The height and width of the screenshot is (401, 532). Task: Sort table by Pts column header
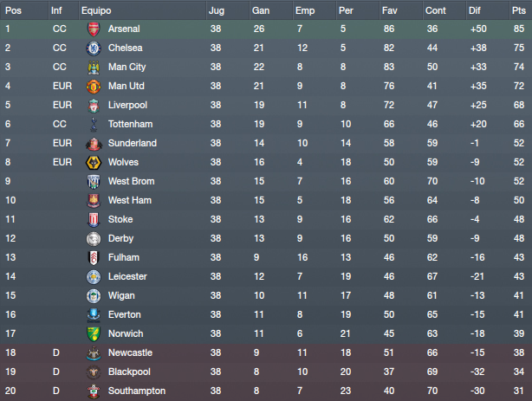pos(519,10)
